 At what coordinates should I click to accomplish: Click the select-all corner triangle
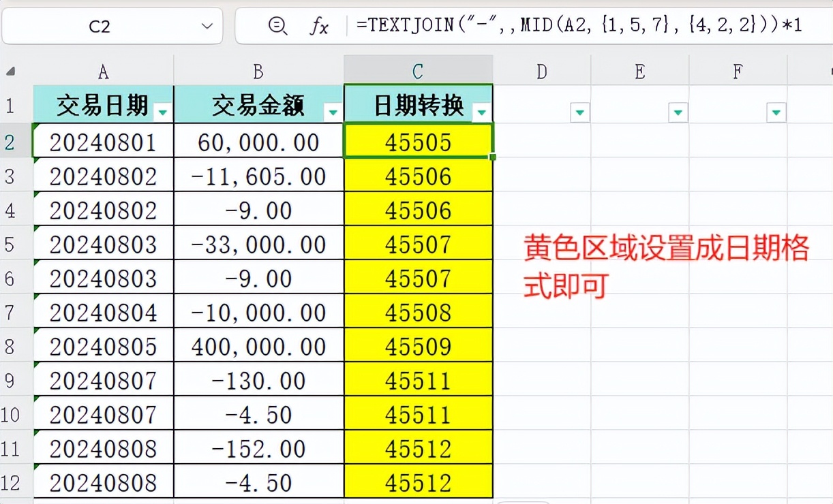pos(10,72)
